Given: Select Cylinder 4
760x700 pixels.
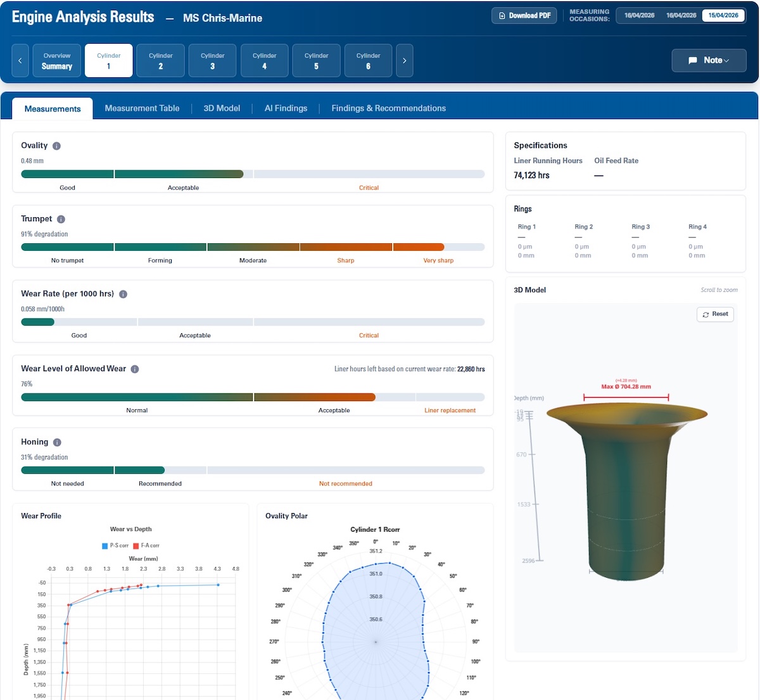Looking at the screenshot, I should 264,61.
